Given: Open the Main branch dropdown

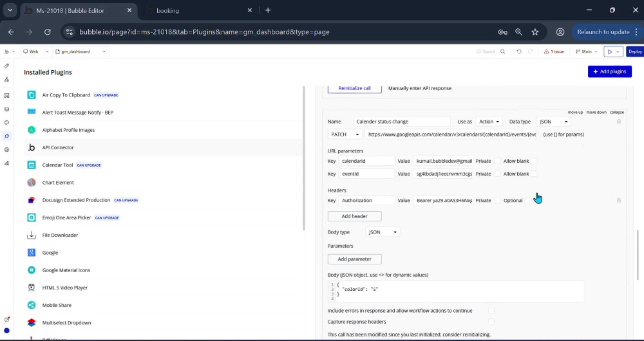Looking at the screenshot, I should click(586, 51).
